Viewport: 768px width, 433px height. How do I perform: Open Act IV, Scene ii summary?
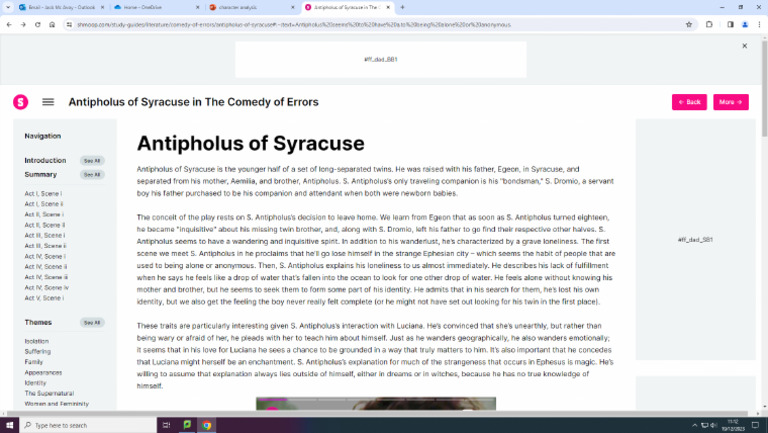click(46, 267)
